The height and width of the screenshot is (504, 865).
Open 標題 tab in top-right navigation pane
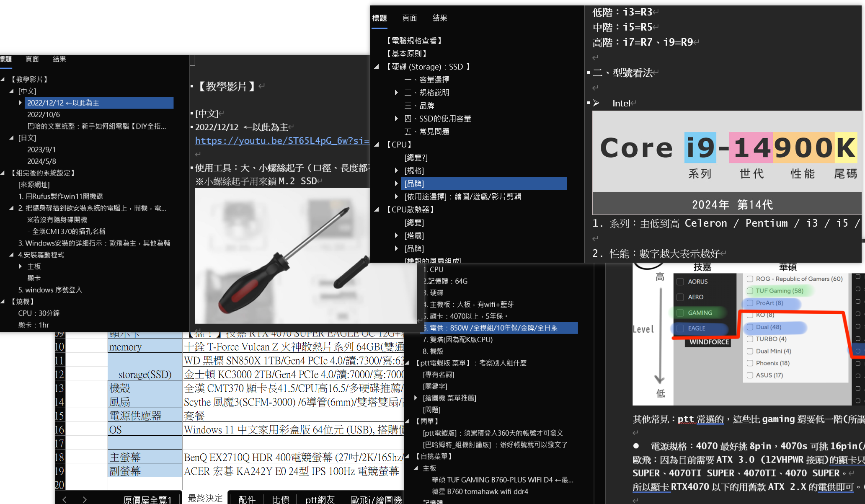(380, 18)
